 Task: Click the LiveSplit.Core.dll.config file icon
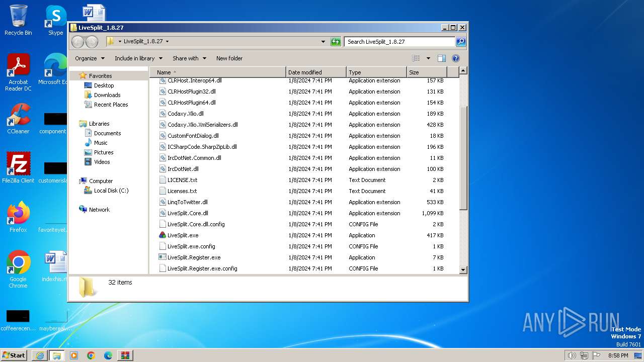163,224
